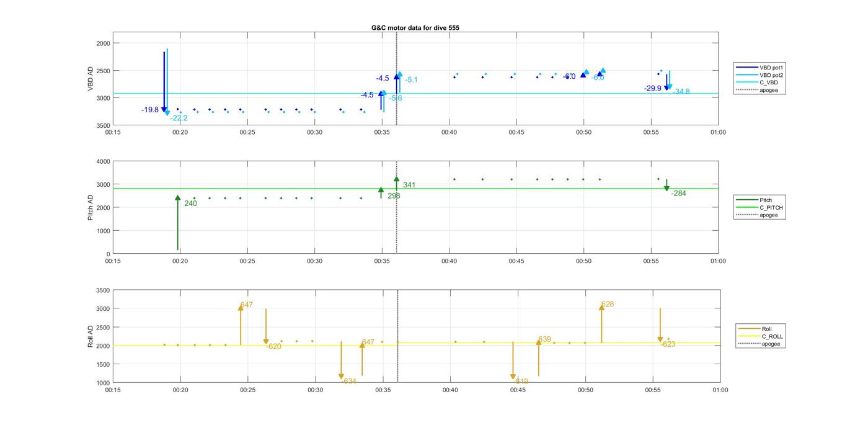Click the title "G&C motor data for dive 555"
Image resolution: width=868 pixels, height=430 pixels.
[x=415, y=28]
